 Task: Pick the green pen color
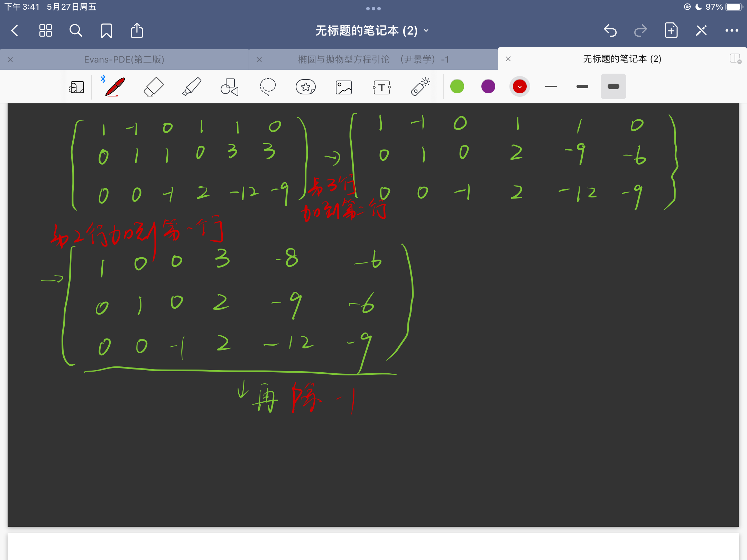coord(457,86)
